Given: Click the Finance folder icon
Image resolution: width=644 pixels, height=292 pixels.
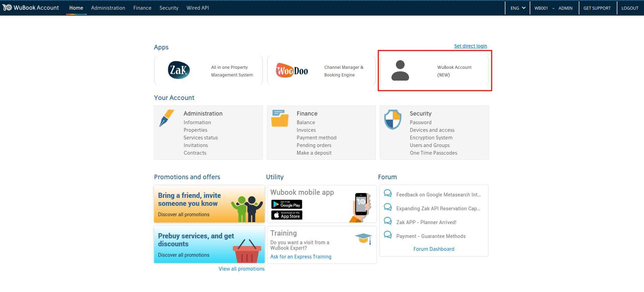Looking at the screenshot, I should click(280, 118).
